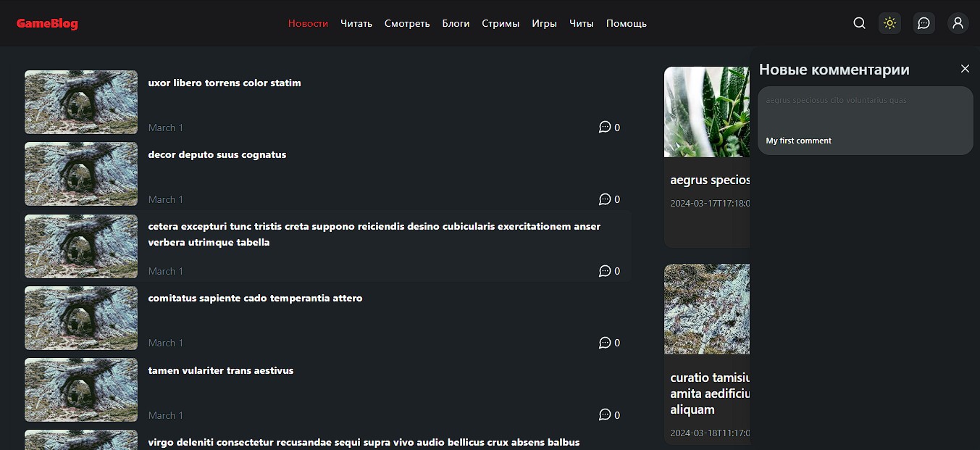The height and width of the screenshot is (450, 980).
Task: Click 'March 1' under 'cetera excepturi tunc'
Action: pos(166,271)
